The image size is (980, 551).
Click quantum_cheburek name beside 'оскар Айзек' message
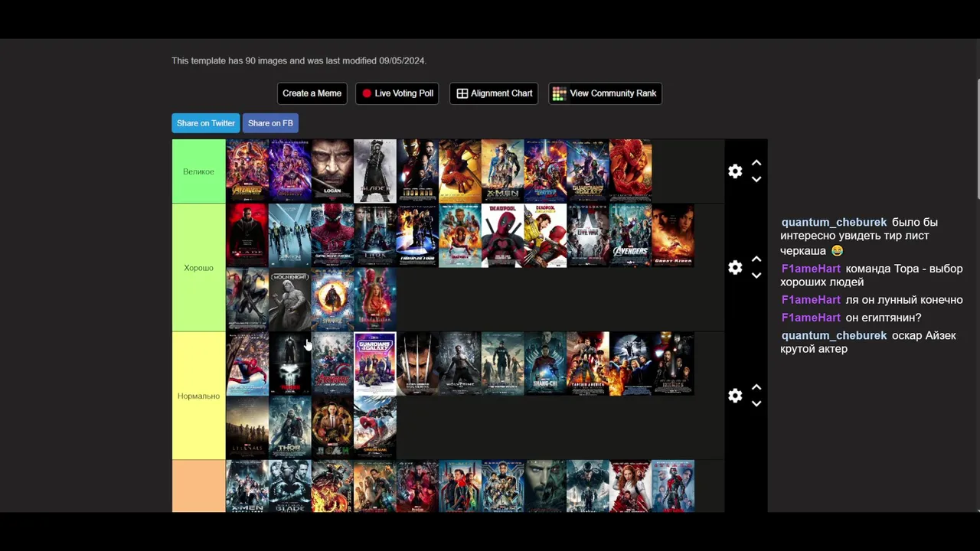click(834, 336)
